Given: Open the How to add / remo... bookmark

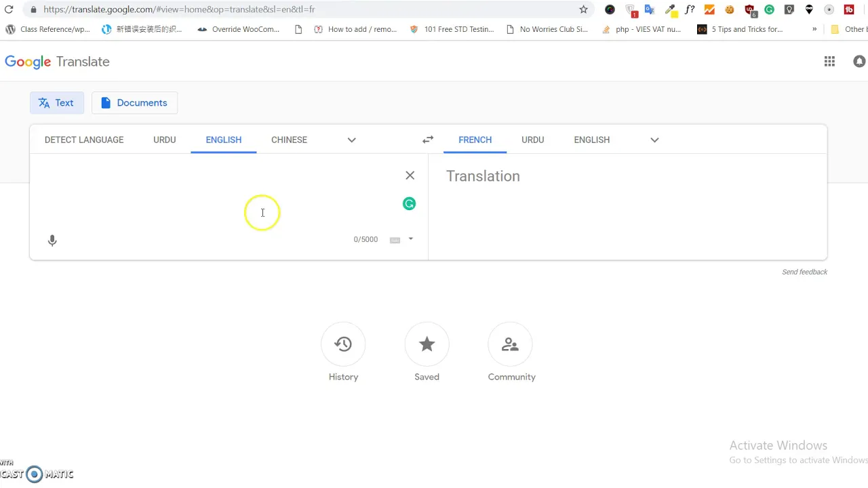Looking at the screenshot, I should click(355, 29).
